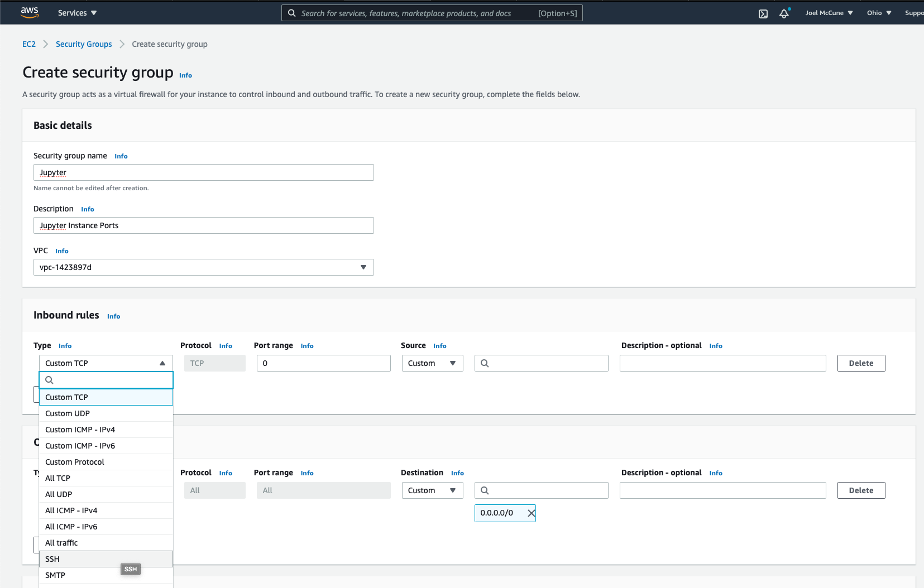Select Custom UDP from the type list
Viewport: 924px width, 588px height.
pyautogui.click(x=106, y=413)
